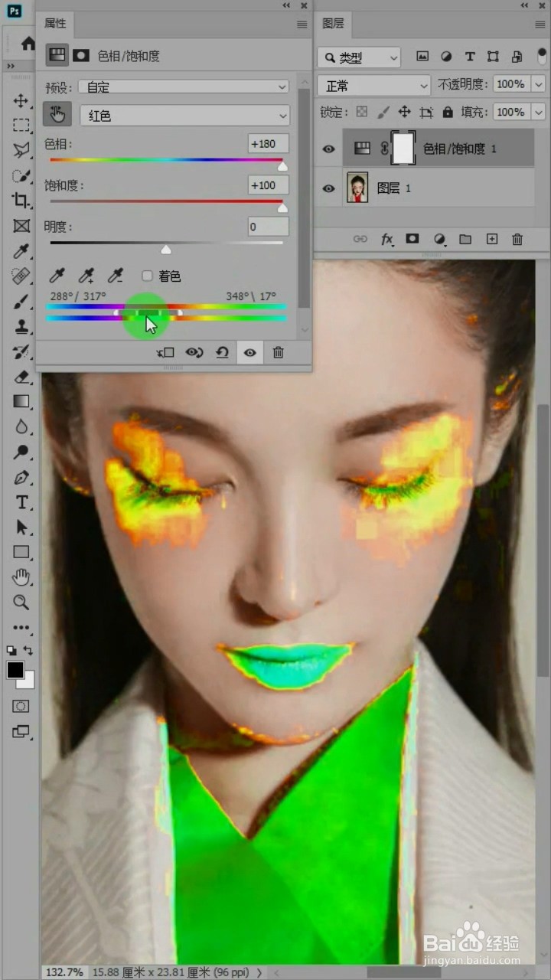Select the Crop tool
This screenshot has height=980, width=551.
[21, 201]
